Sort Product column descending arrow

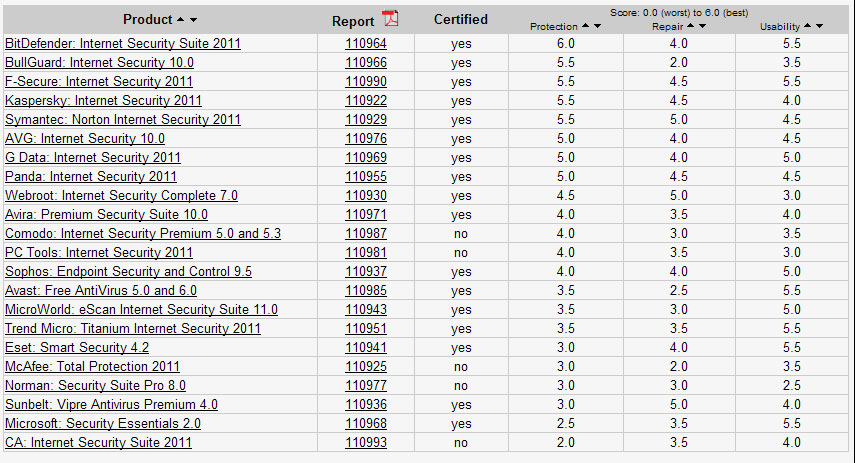pyautogui.click(x=193, y=20)
